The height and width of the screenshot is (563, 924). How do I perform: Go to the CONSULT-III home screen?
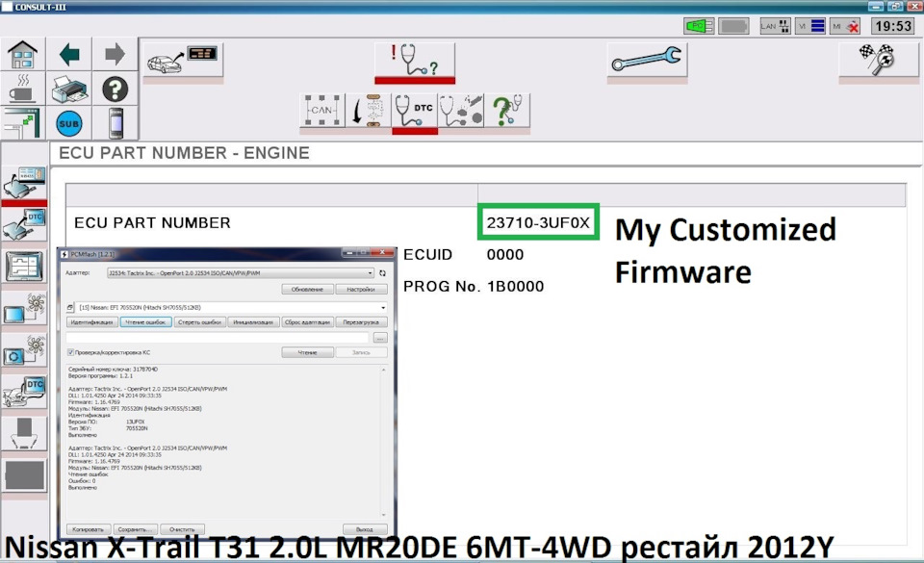coord(22,55)
